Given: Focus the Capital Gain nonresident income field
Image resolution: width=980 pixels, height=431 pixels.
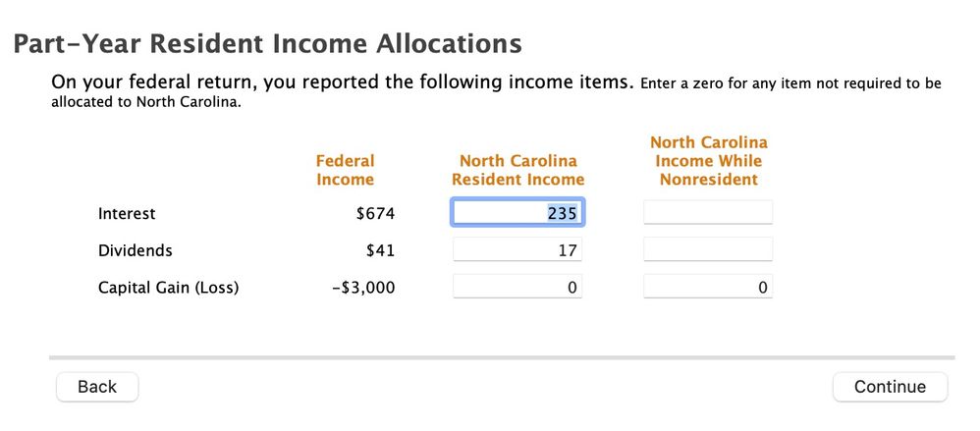Looking at the screenshot, I should [708, 287].
